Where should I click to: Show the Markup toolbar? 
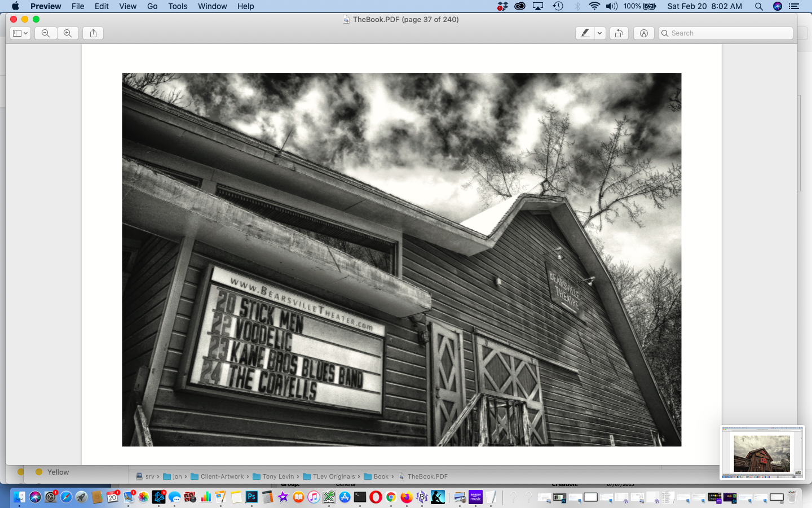643,33
